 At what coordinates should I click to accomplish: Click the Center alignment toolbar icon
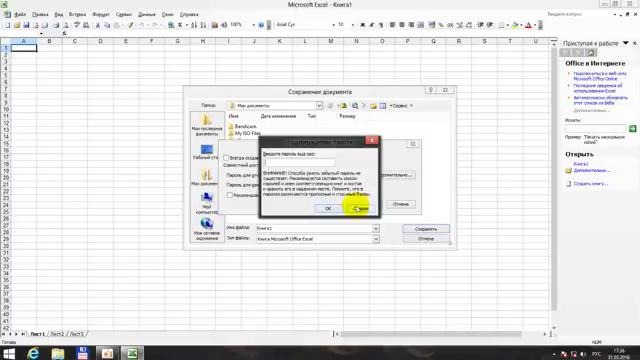coord(402,25)
